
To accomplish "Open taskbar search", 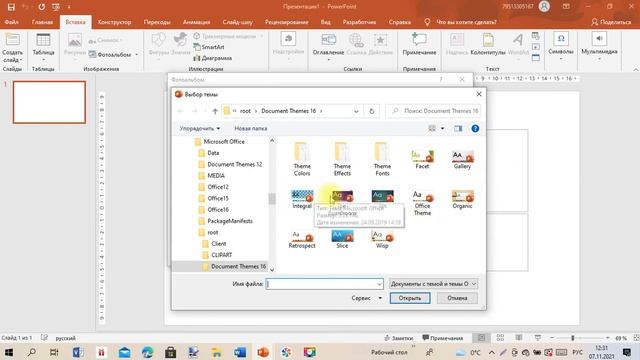I will coord(31,352).
